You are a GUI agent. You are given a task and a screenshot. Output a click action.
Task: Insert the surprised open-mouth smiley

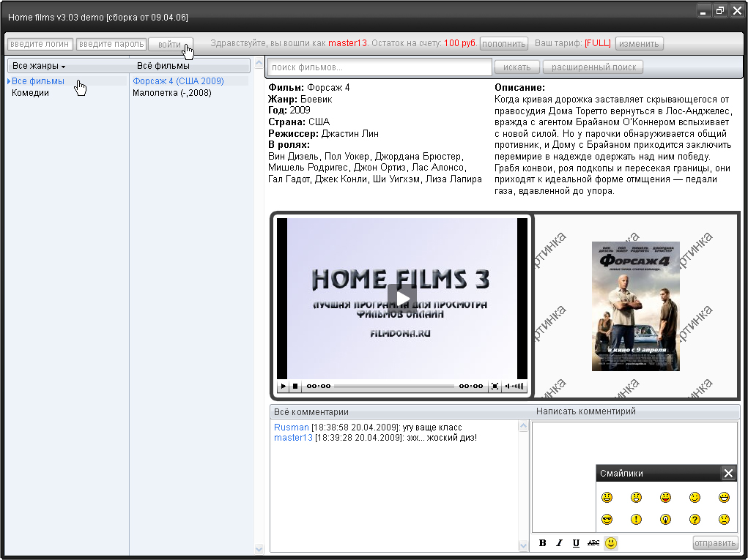pyautogui.click(x=636, y=498)
